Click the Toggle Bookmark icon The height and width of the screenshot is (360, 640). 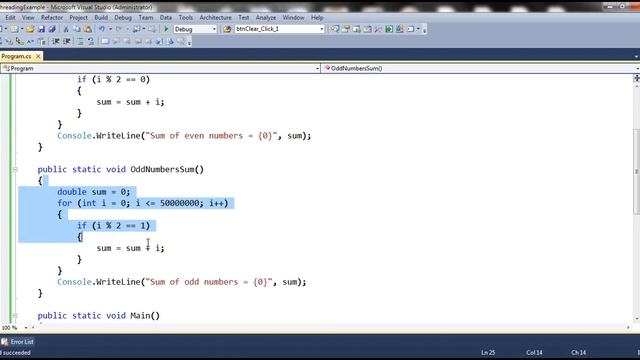pyautogui.click(x=105, y=41)
